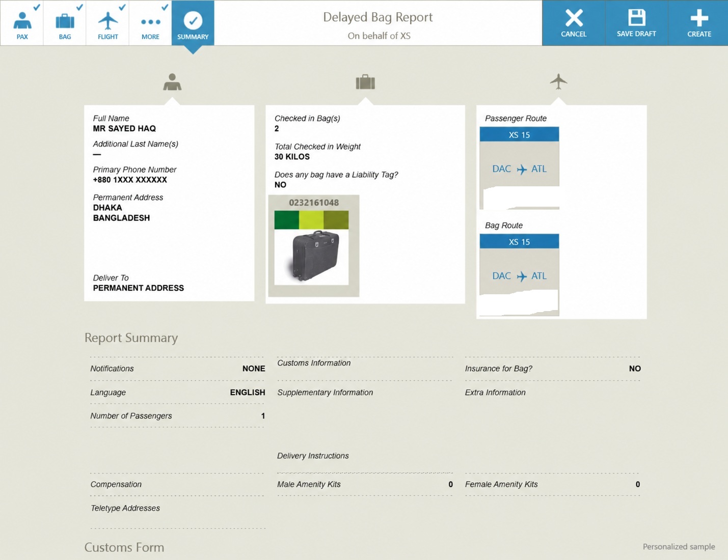Click the Number of Passengers row
The height and width of the screenshot is (560, 728).
[177, 416]
